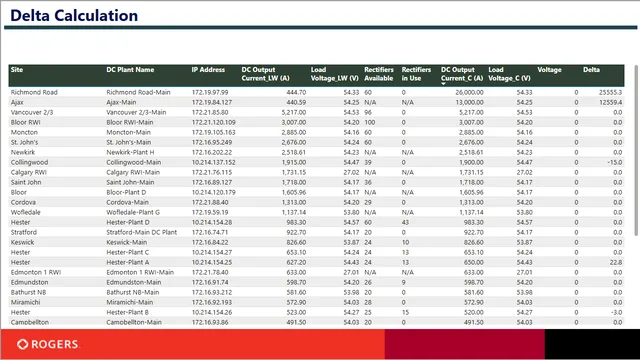
Task: Click the Delta Calculation page title
Action: [x=74, y=16]
